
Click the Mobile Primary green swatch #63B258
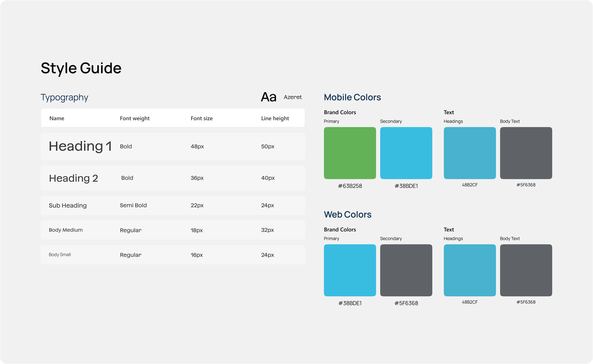[350, 153]
